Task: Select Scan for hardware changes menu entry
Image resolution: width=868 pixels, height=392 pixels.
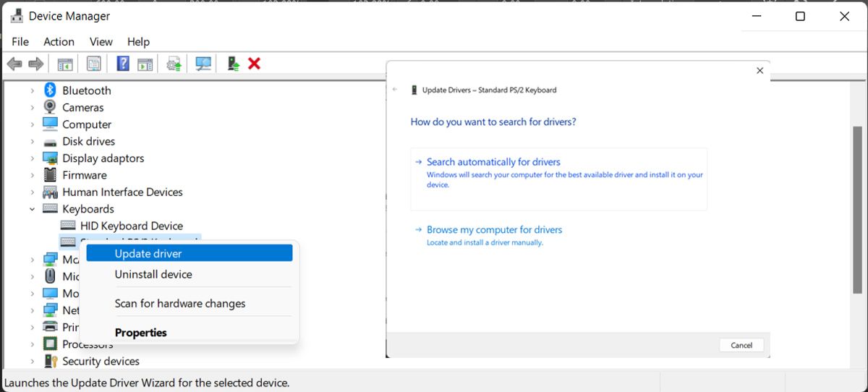Action: coord(180,304)
